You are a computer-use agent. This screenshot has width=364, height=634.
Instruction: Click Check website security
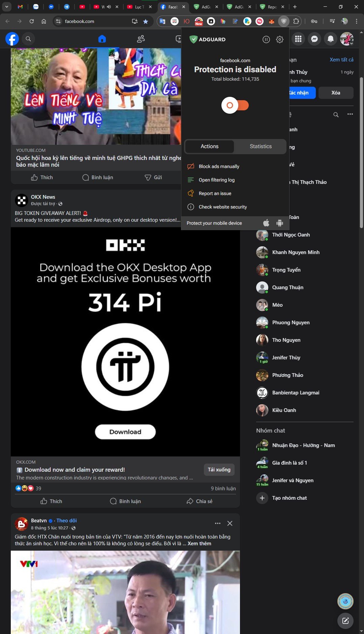click(222, 207)
